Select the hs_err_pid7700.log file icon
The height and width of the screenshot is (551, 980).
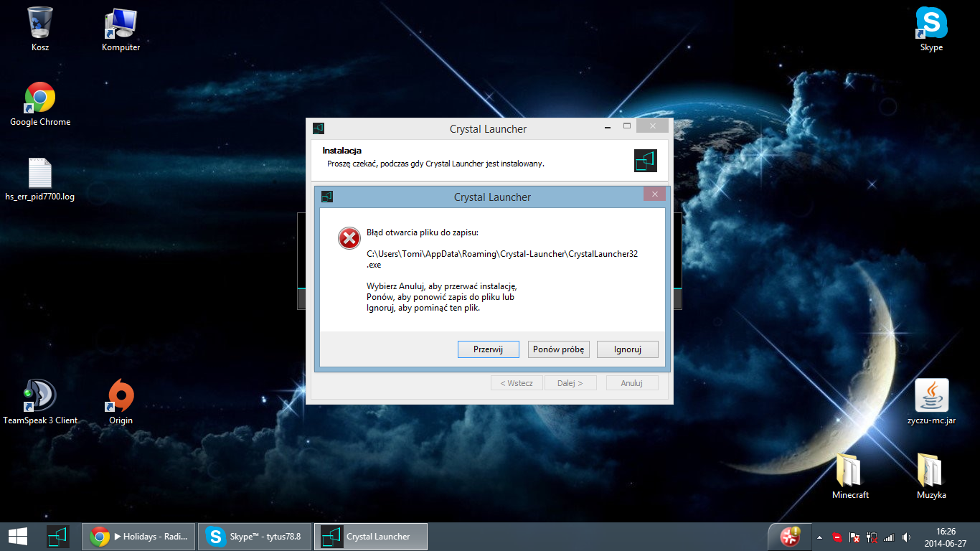pyautogui.click(x=40, y=179)
